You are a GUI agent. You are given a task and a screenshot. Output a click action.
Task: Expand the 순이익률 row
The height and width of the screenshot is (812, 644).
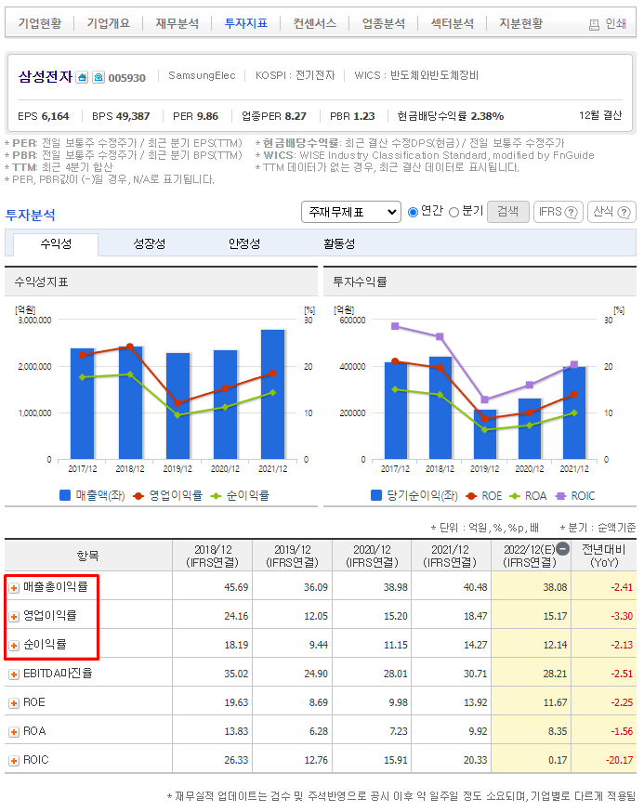[14, 646]
